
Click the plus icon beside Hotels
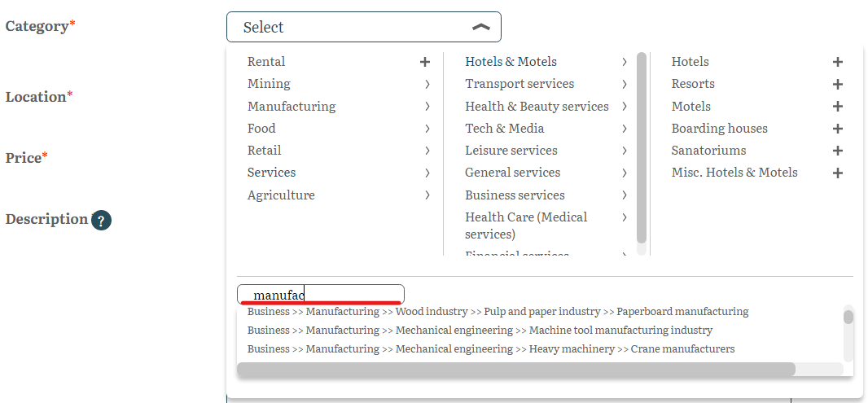point(838,62)
